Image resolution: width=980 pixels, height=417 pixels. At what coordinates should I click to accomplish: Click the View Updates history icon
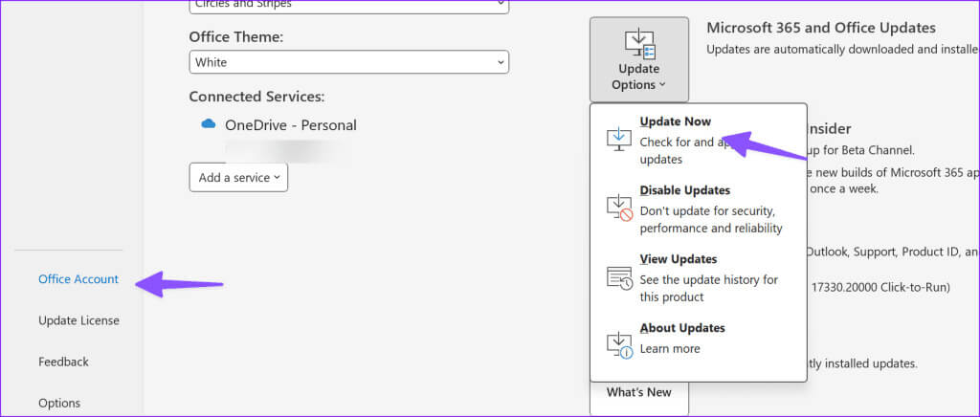pos(619,277)
